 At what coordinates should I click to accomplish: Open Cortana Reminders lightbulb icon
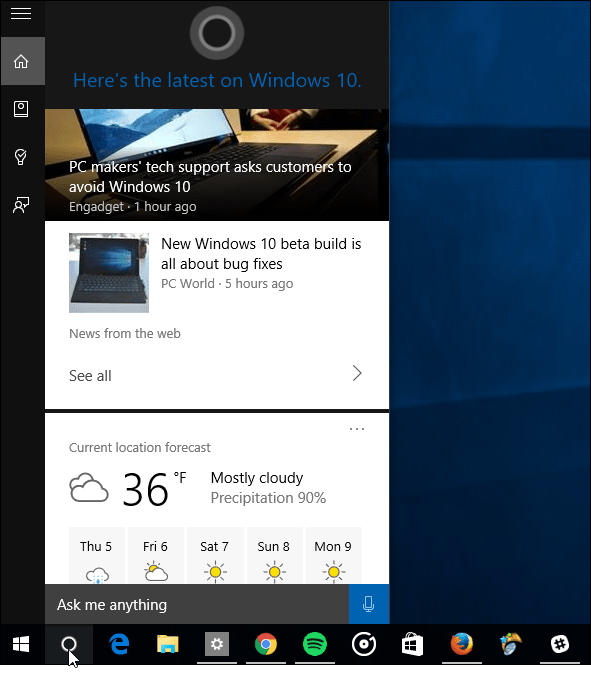(21, 157)
